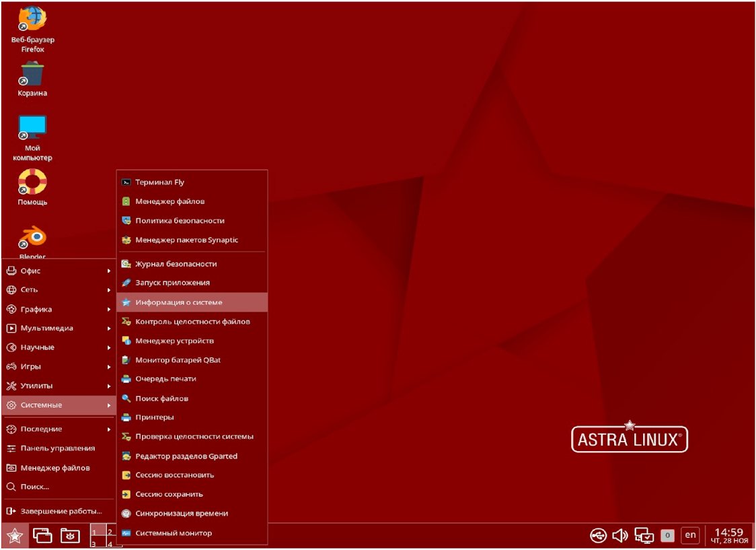Open Менеджер пакетов Synaptic

click(186, 240)
